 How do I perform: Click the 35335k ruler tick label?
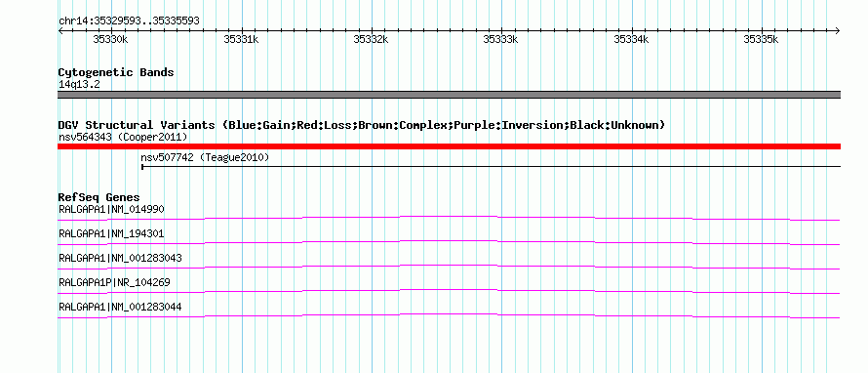[761, 39]
